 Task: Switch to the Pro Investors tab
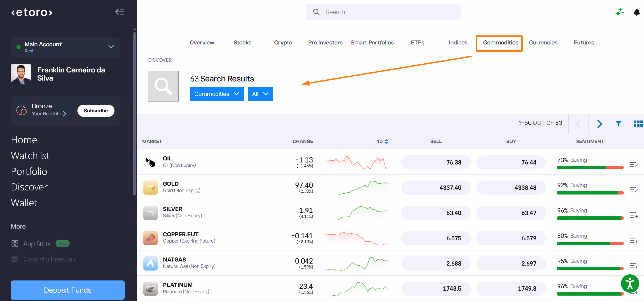(x=325, y=42)
